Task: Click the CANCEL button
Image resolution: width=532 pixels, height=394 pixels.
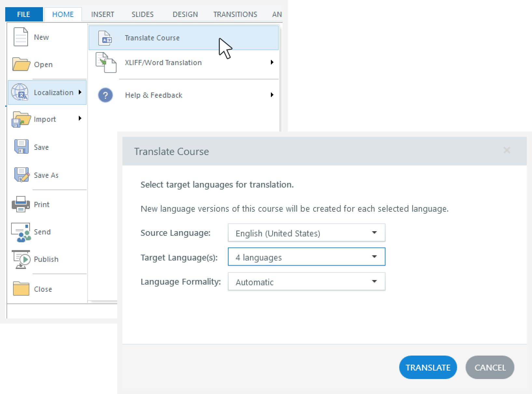Action: [490, 367]
